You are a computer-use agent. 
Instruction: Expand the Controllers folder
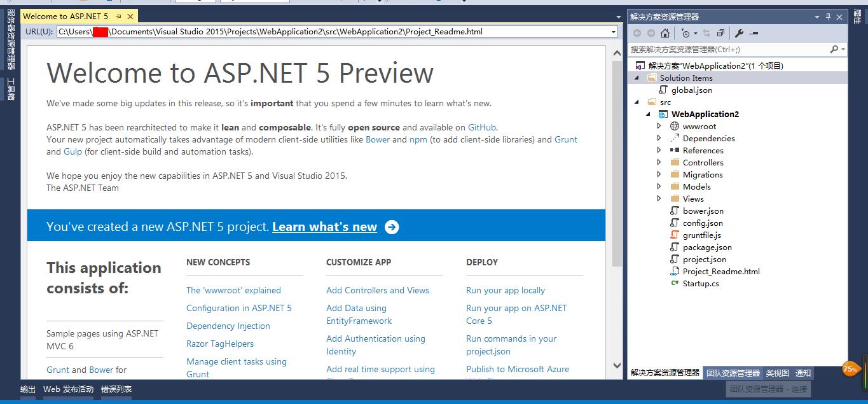(x=659, y=162)
